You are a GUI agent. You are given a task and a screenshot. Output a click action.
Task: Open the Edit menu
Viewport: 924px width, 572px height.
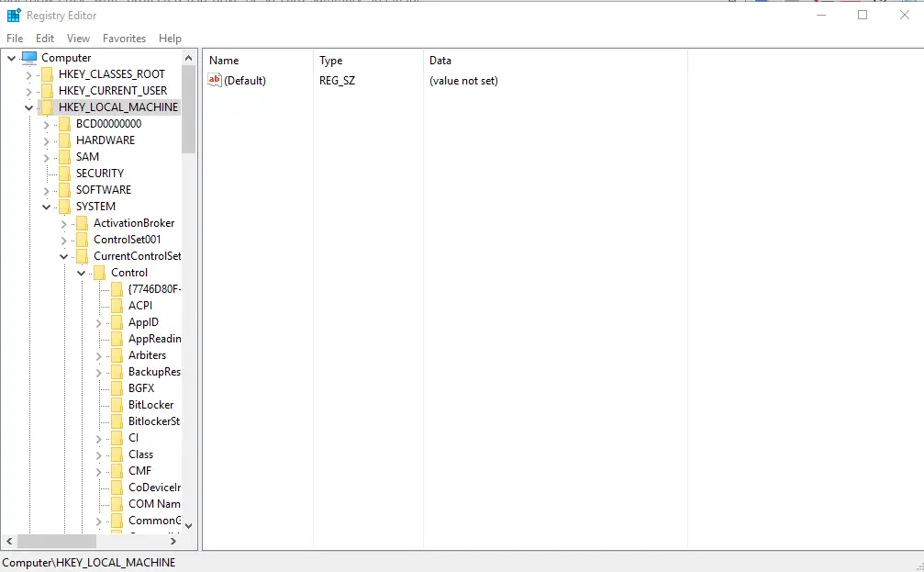[45, 39]
